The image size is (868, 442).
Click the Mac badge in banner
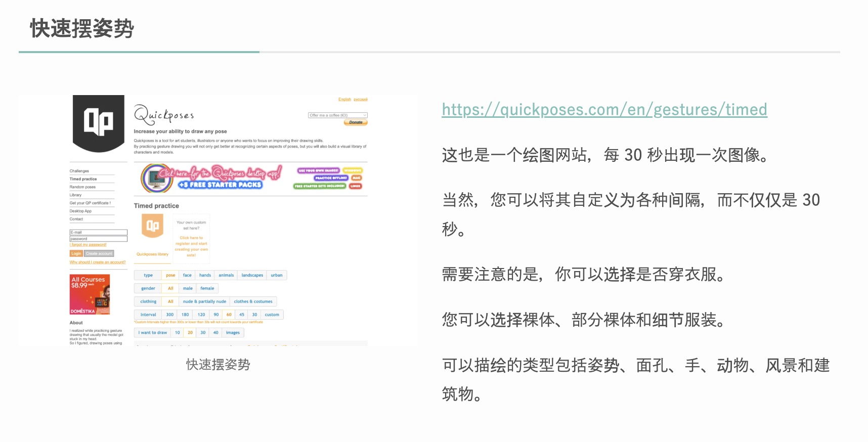(x=357, y=178)
